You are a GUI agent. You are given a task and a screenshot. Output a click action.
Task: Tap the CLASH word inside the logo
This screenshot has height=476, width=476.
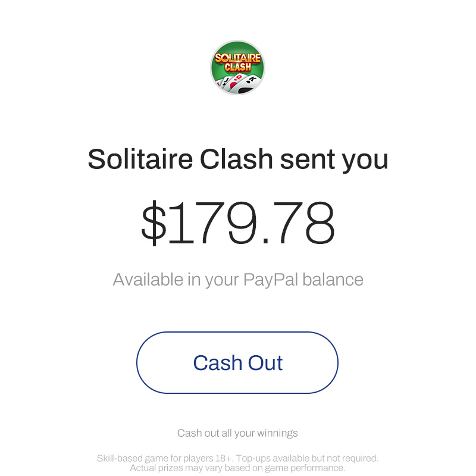click(x=237, y=67)
